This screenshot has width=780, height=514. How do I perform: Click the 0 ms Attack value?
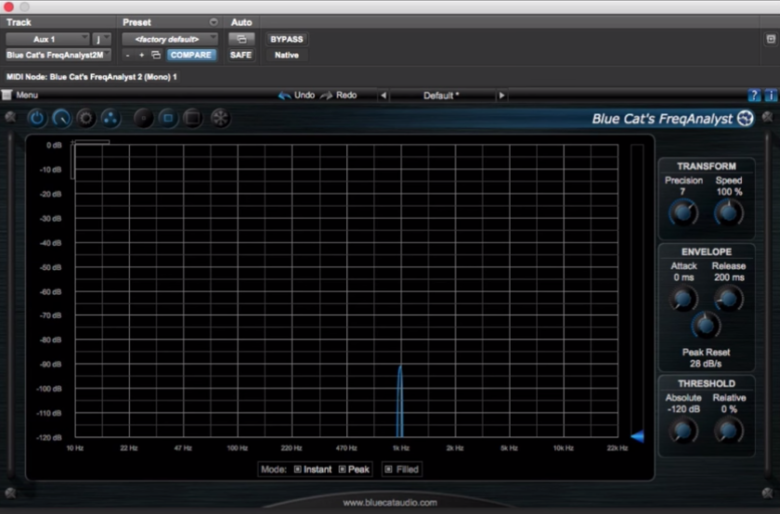coord(683,277)
